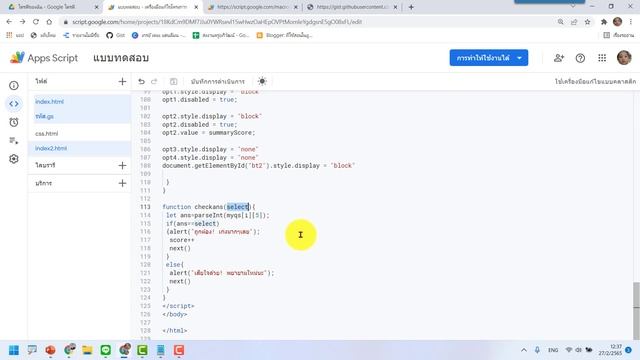Redo the edit in editor toolbar

pos(154,81)
